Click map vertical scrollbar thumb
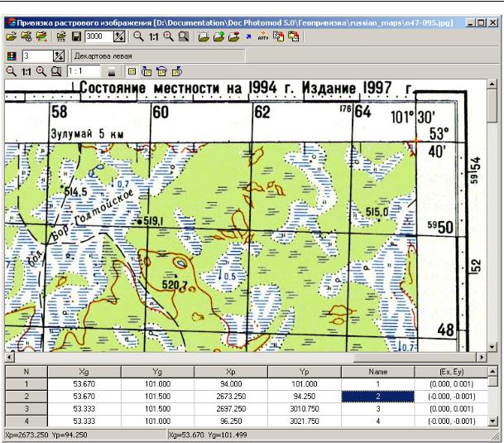Image resolution: width=504 pixels, height=443 pixels. (x=492, y=106)
